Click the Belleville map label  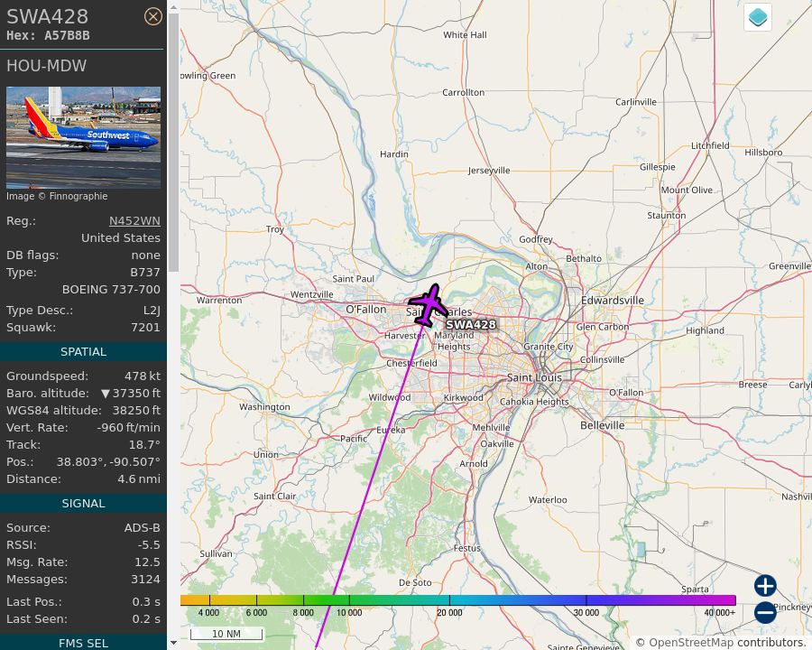603,425
